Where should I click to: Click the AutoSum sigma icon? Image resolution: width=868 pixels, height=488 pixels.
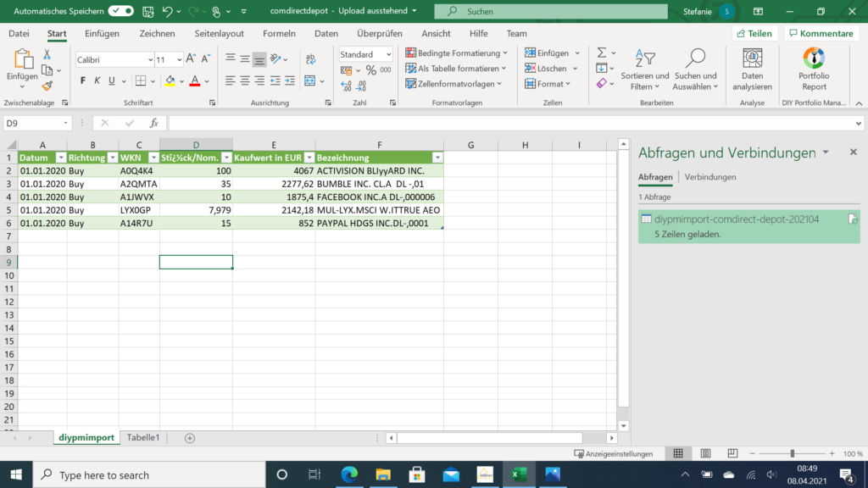pos(602,53)
